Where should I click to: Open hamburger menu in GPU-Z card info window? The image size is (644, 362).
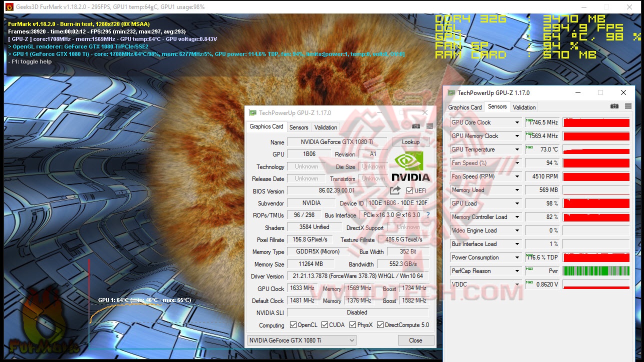click(x=429, y=126)
